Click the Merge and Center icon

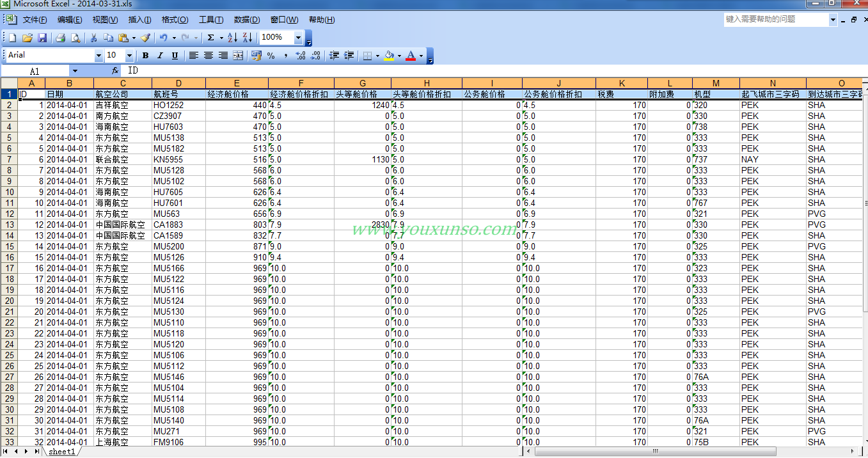[238, 56]
